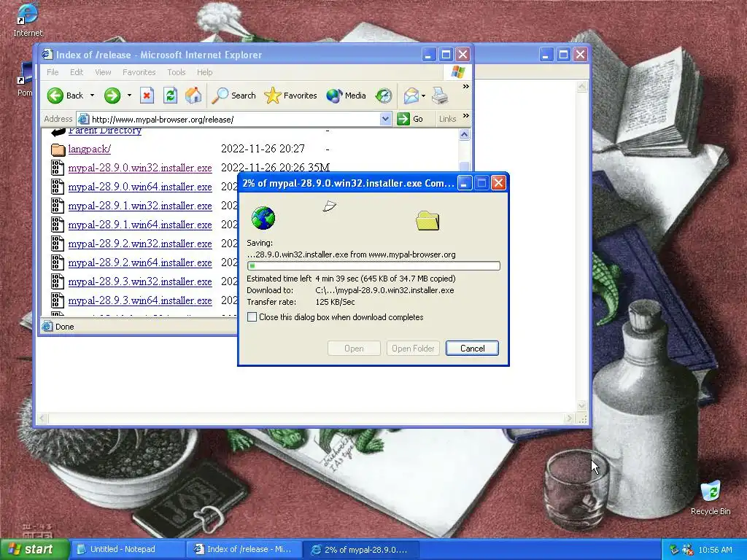
Task: Click the Go button next to address bar
Action: (x=410, y=119)
